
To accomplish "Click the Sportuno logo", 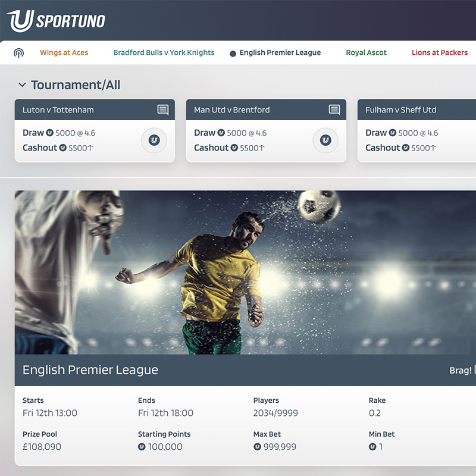I will [56, 21].
